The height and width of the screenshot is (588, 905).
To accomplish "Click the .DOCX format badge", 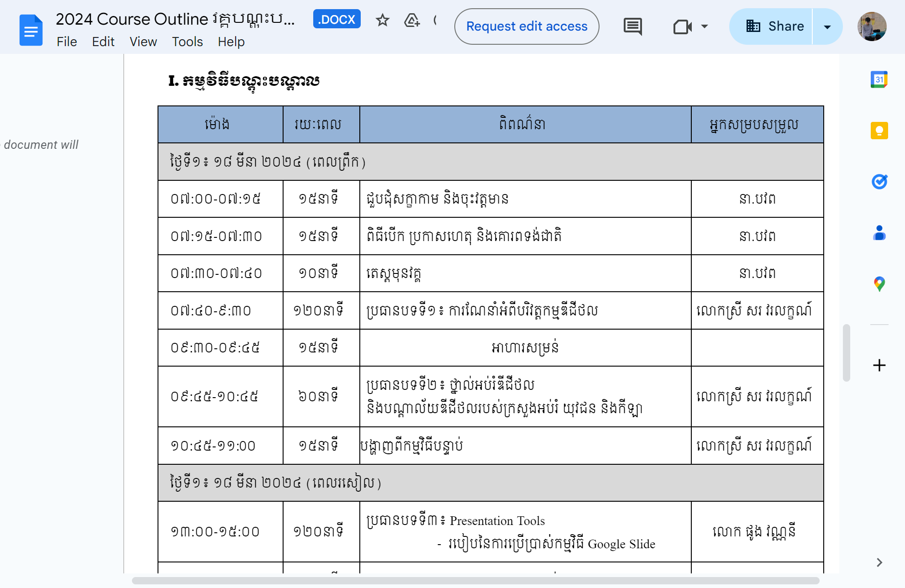I will (x=337, y=19).
